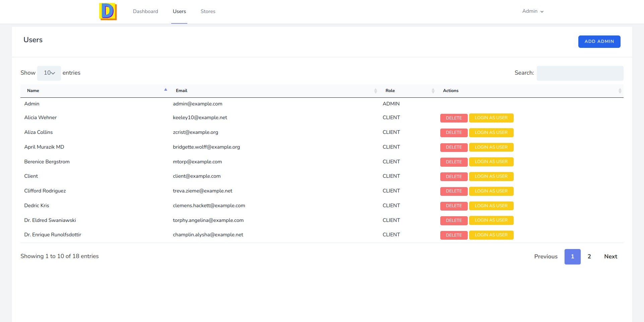The image size is (644, 322).
Task: Delete the user named Client
Action: (x=454, y=176)
